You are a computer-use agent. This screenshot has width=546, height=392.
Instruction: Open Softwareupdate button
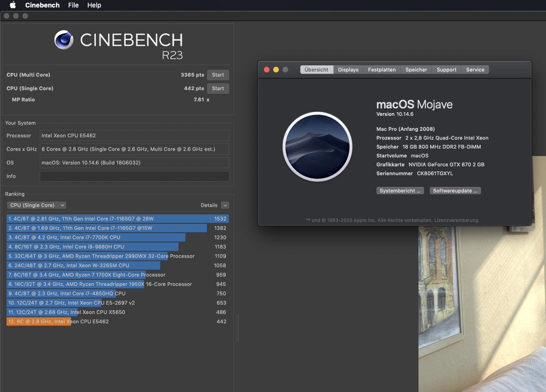(x=455, y=191)
